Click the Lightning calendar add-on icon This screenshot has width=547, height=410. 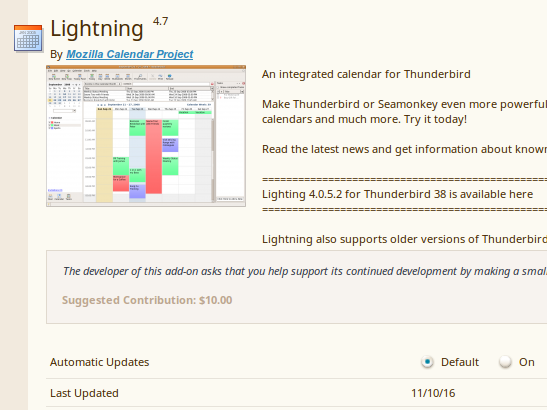(28, 38)
